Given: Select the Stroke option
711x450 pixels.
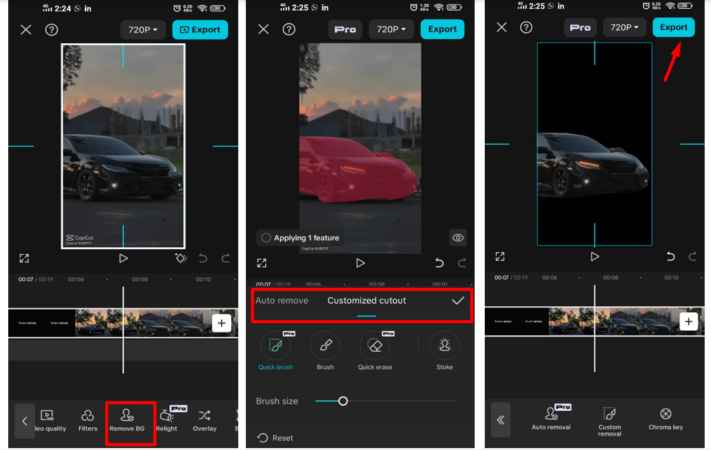Looking at the screenshot, I should [444, 351].
